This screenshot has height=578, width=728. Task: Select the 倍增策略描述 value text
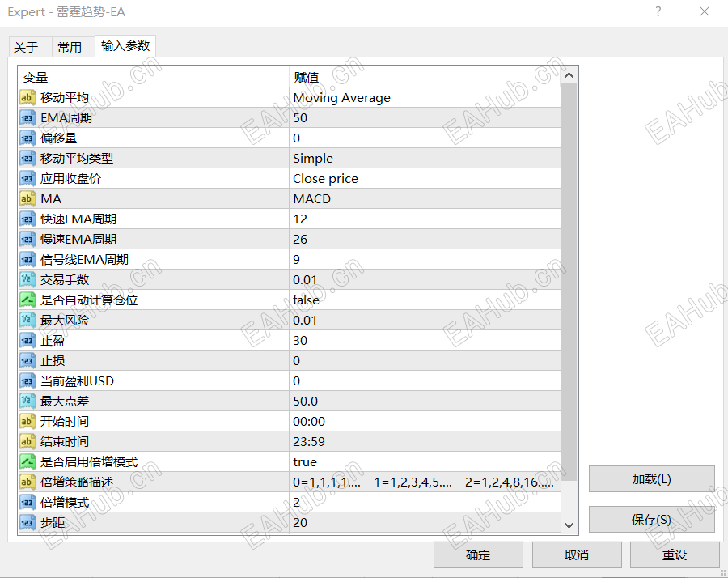click(423, 482)
